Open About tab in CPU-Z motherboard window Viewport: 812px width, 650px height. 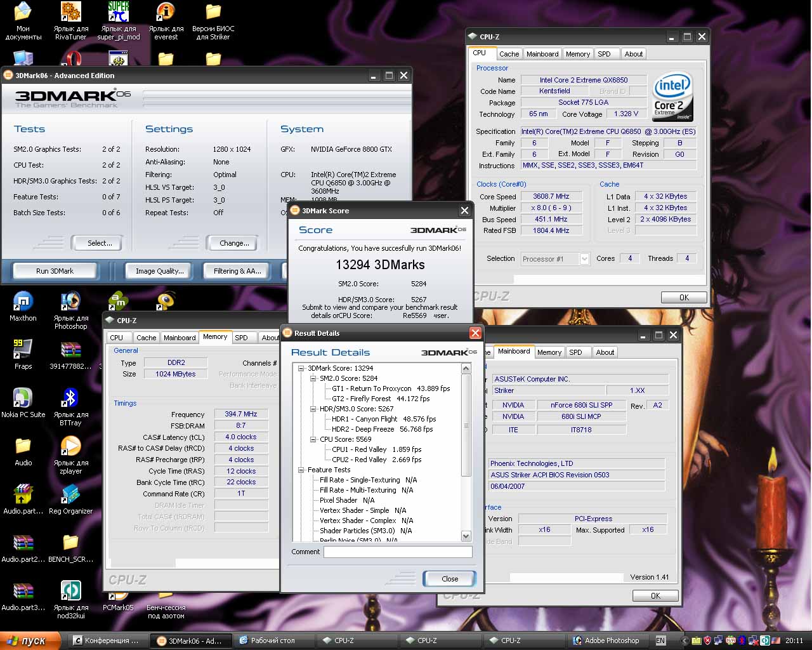click(x=605, y=352)
